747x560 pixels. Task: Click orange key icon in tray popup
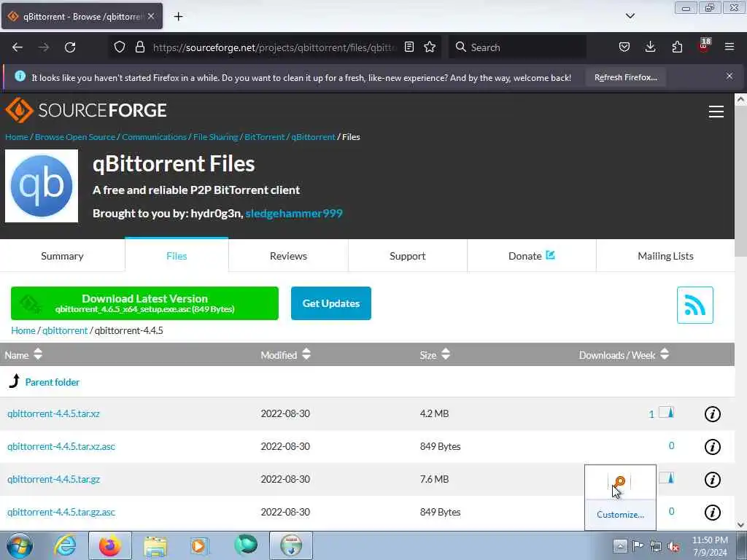pyautogui.click(x=619, y=483)
